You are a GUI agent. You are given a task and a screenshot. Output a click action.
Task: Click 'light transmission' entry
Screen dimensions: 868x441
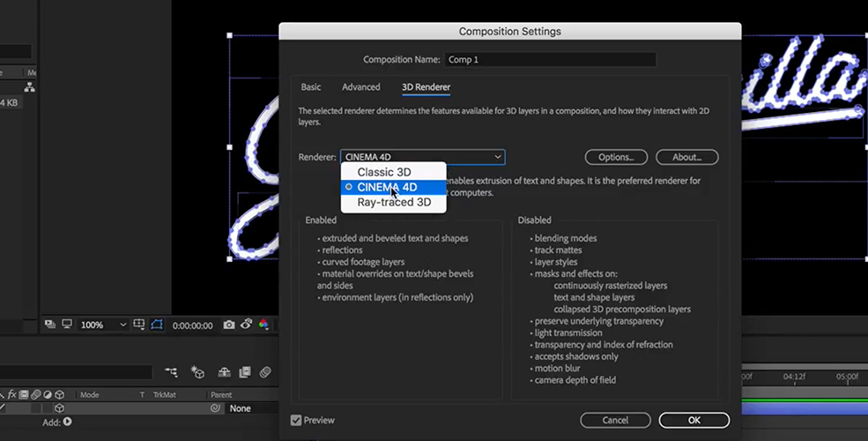pos(568,333)
